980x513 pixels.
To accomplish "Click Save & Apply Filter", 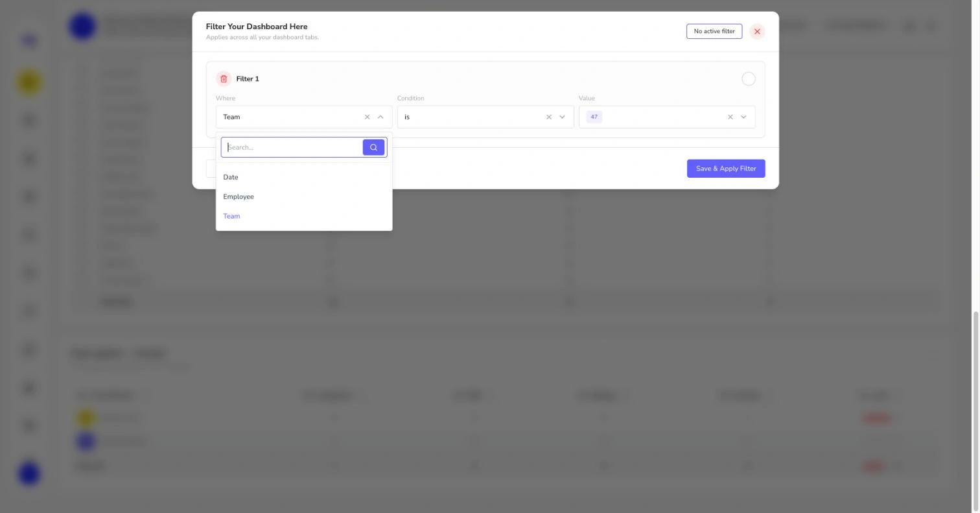I will point(726,169).
